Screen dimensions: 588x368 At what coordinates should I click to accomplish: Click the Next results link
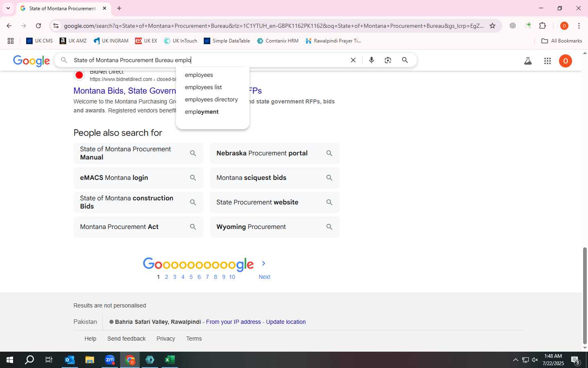click(x=265, y=277)
